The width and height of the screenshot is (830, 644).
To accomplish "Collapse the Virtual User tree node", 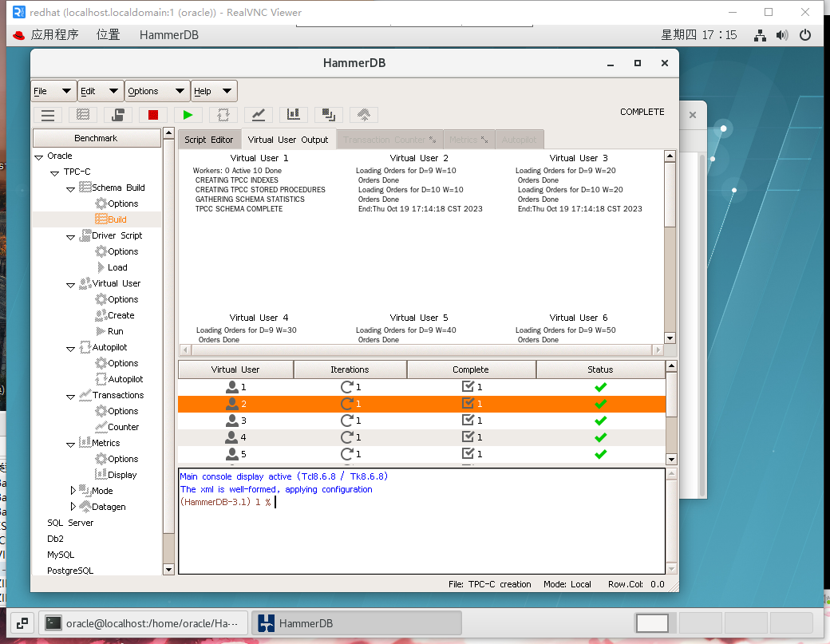I will click(x=70, y=284).
